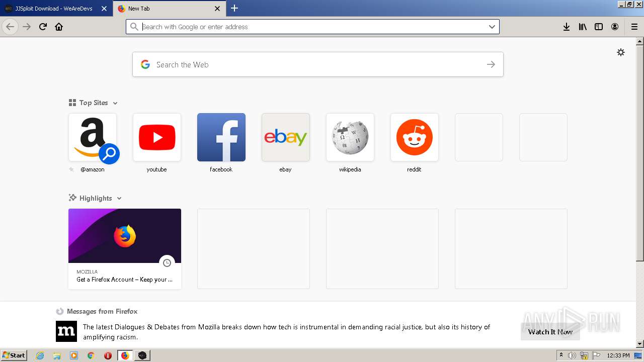Collapse the Highlights section chevron
Screen dimensions: 644x362
point(119,199)
